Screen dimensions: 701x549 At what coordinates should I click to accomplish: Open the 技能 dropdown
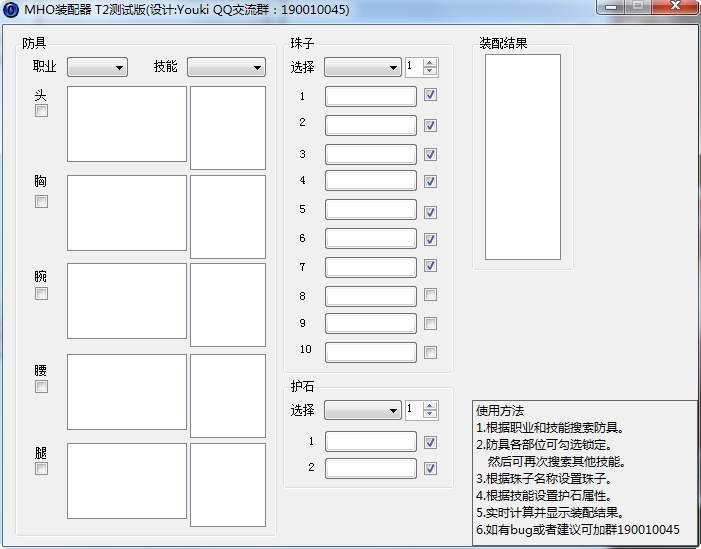(226, 67)
